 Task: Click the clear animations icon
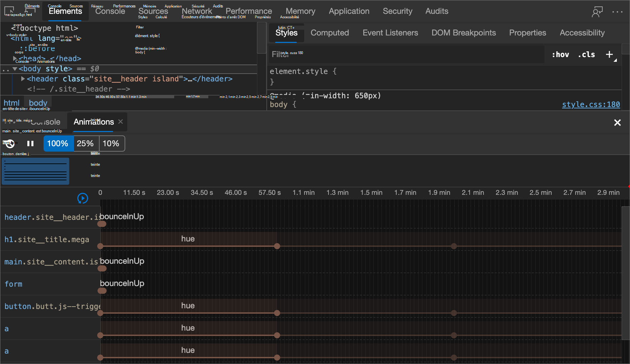(10, 144)
